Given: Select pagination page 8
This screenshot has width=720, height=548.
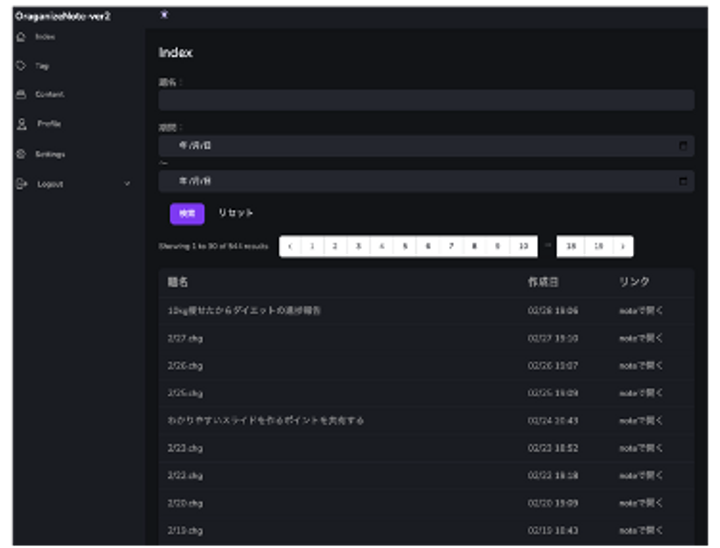Looking at the screenshot, I should [x=474, y=246].
